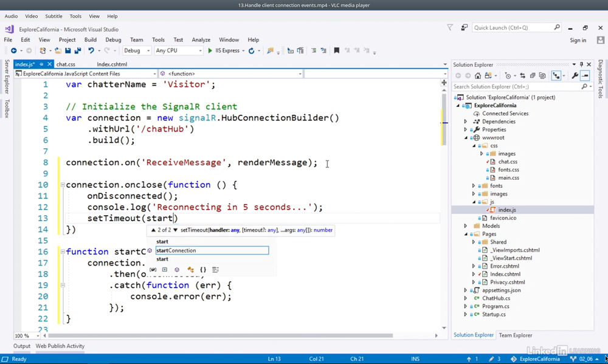Screen dimensions: 608x364
Task: Toggle the functions filter in IntelliSense popup
Action: tap(177, 270)
